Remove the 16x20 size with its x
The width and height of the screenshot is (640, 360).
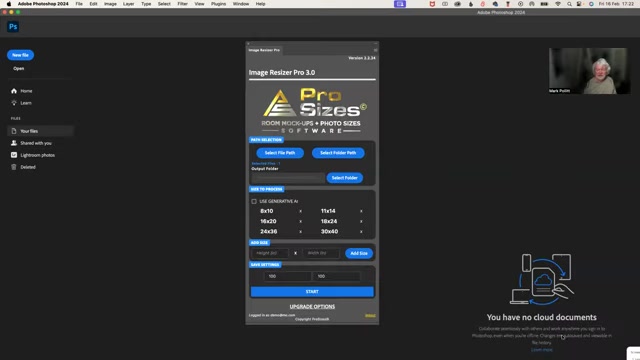[301, 222]
